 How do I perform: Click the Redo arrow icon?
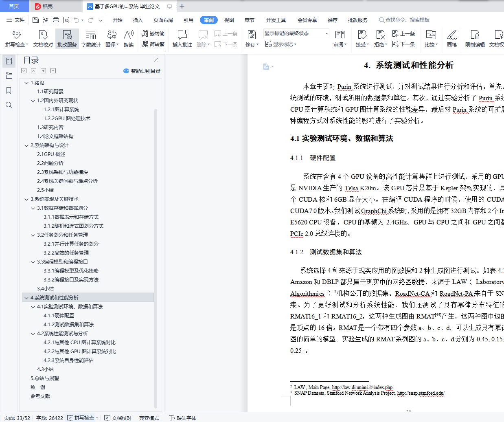(x=90, y=20)
